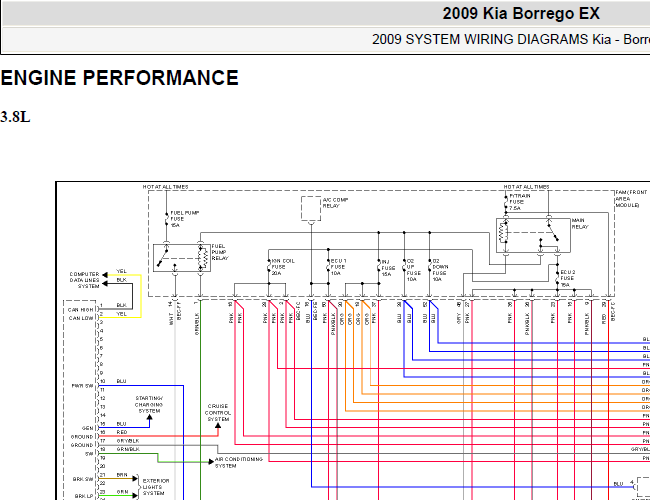Click the Cruise Control System label

tap(218, 413)
